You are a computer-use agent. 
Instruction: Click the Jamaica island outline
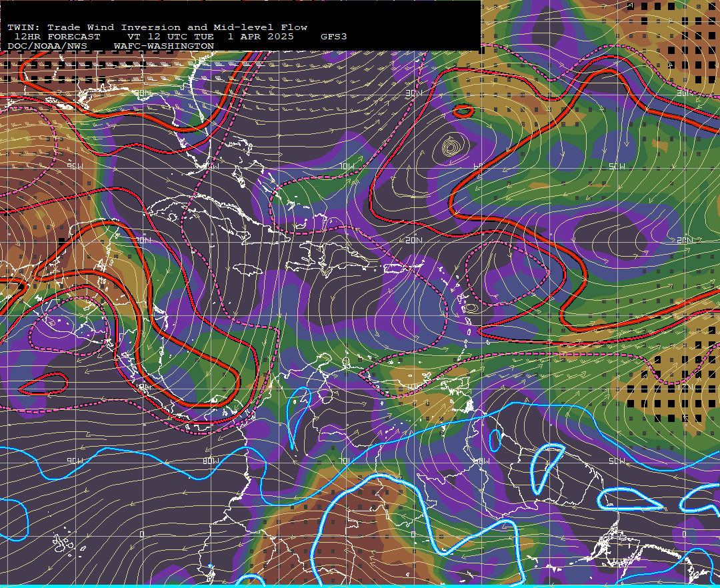point(249,269)
